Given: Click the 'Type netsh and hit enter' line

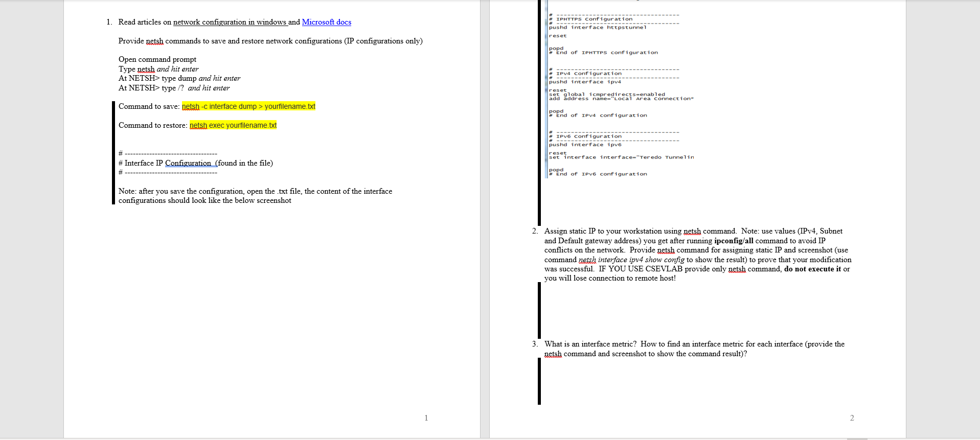Looking at the screenshot, I should (158, 69).
